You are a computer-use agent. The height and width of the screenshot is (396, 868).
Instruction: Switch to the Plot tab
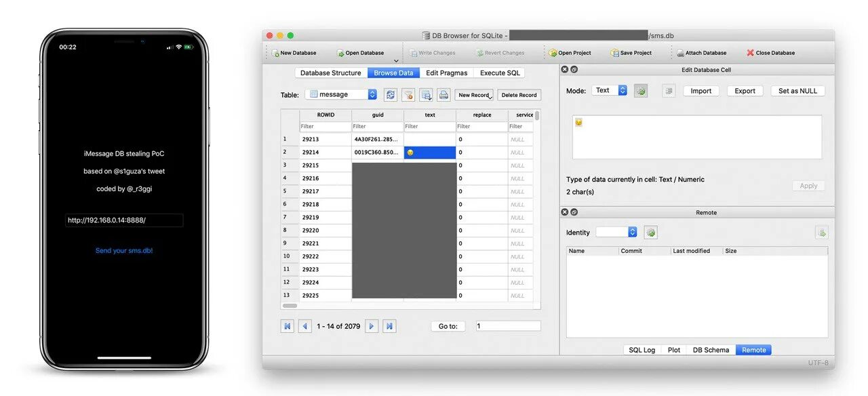[x=674, y=350]
